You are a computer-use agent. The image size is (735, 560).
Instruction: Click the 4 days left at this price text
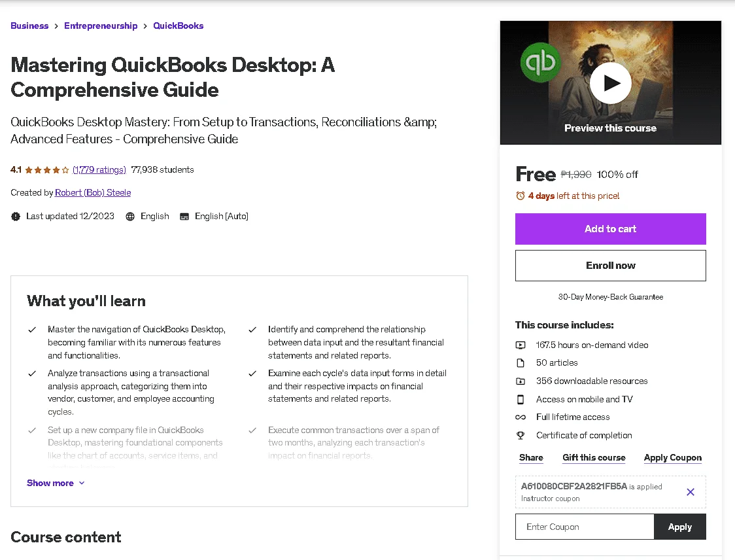(573, 196)
